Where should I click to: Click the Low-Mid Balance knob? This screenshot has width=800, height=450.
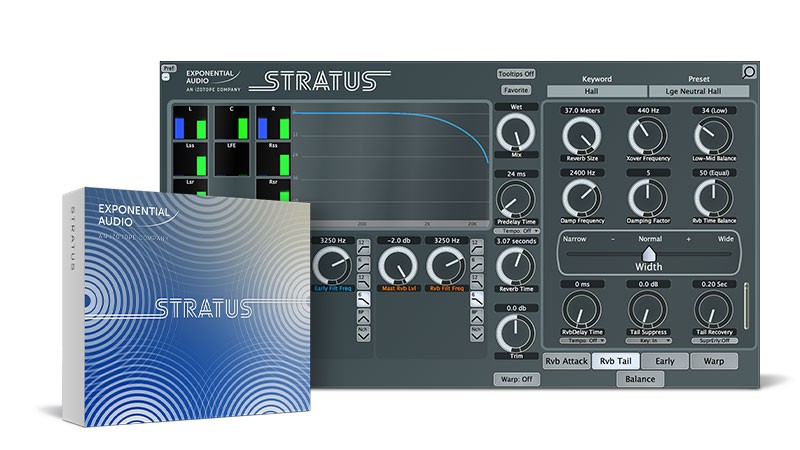(713, 136)
